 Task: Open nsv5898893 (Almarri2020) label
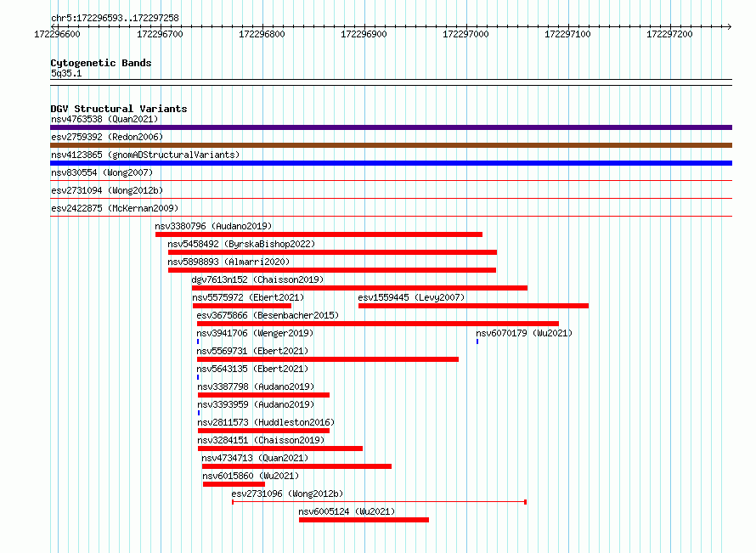[228, 262]
